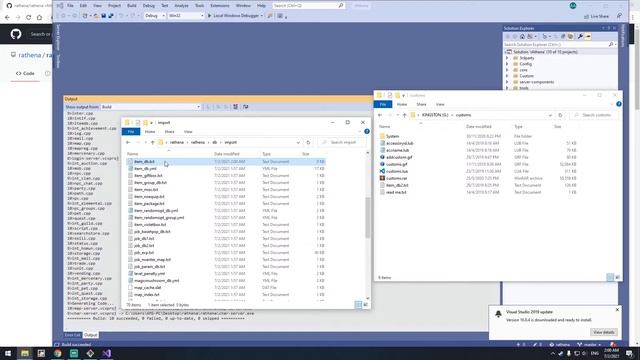640x360 pixels.
Task: Open File tab in import Explorer window
Action: tap(131, 132)
